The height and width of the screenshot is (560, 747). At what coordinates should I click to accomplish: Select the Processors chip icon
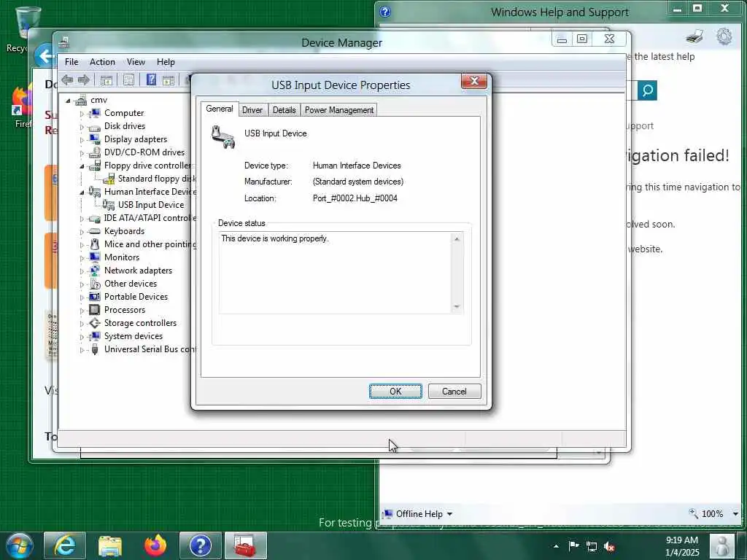95,309
